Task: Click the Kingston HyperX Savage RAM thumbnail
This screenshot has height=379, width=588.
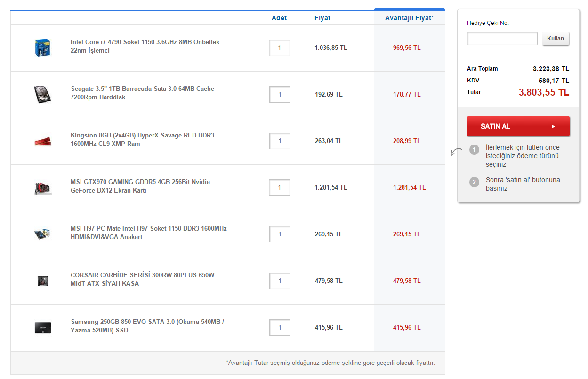Action: click(42, 141)
